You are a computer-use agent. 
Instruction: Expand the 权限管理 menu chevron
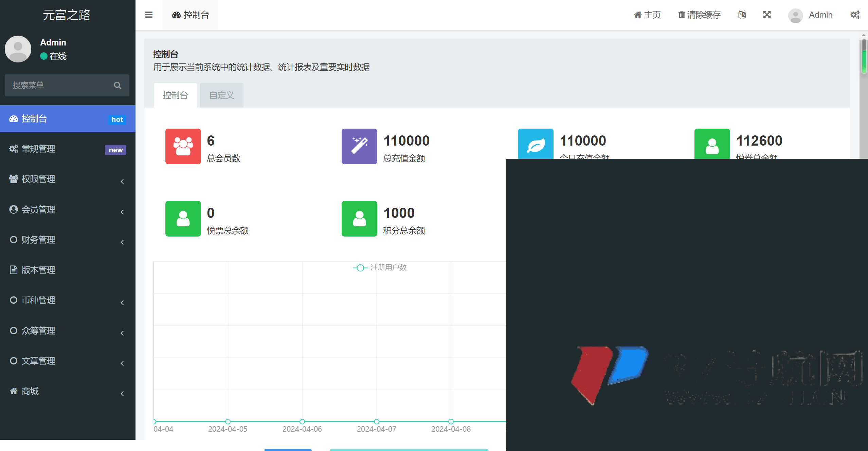(x=122, y=182)
